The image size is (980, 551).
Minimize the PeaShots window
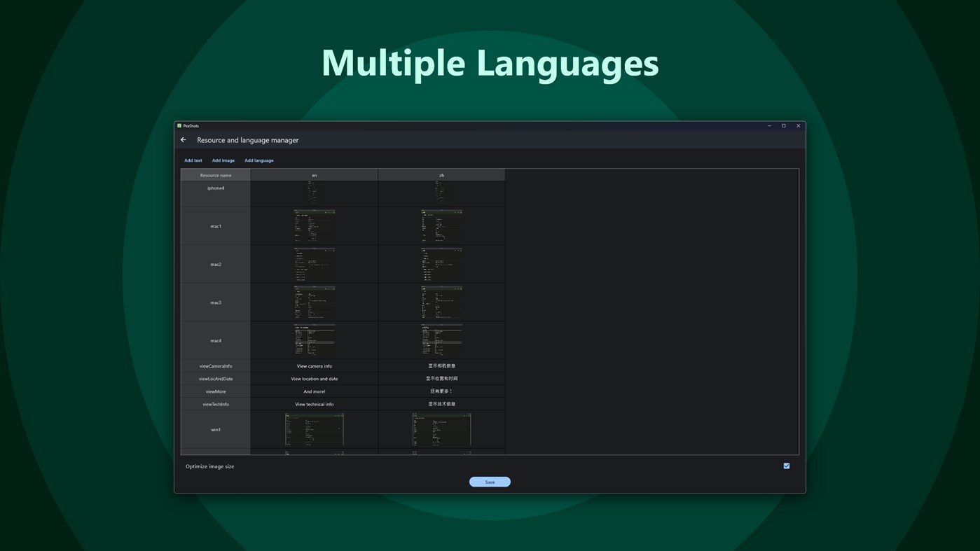769,126
